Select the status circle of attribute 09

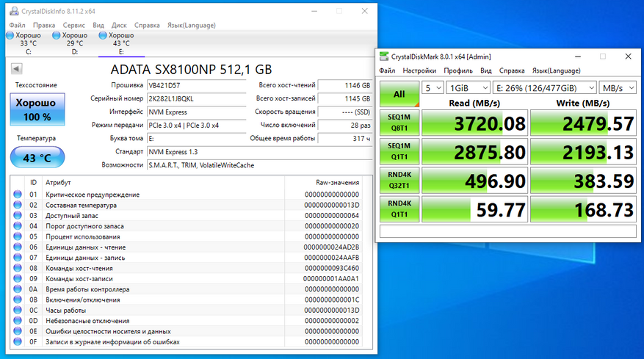click(17, 278)
